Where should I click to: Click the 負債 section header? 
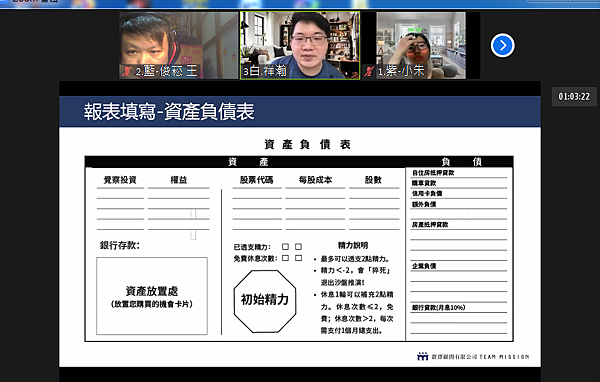click(x=461, y=162)
